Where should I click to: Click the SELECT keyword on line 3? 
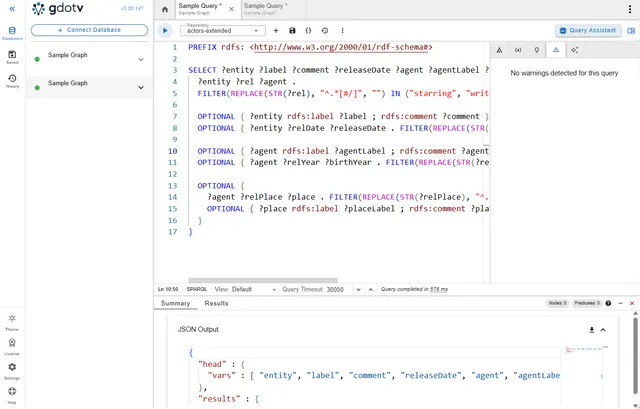[x=202, y=70]
